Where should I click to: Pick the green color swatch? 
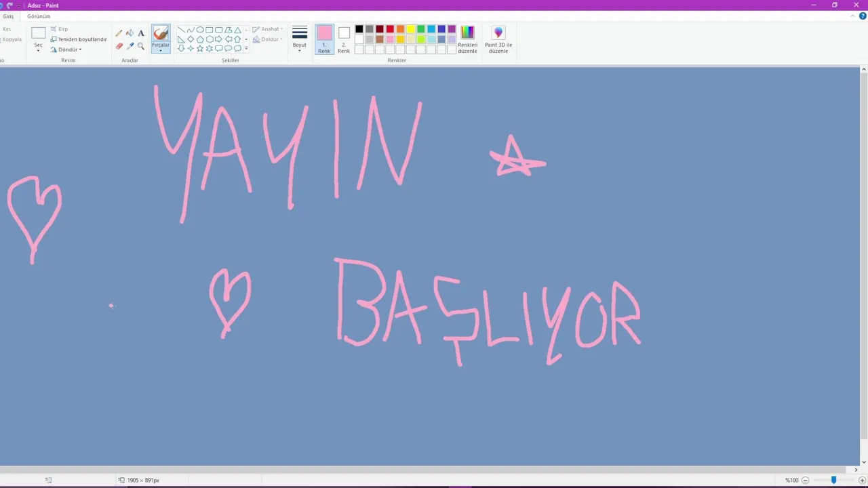(420, 29)
